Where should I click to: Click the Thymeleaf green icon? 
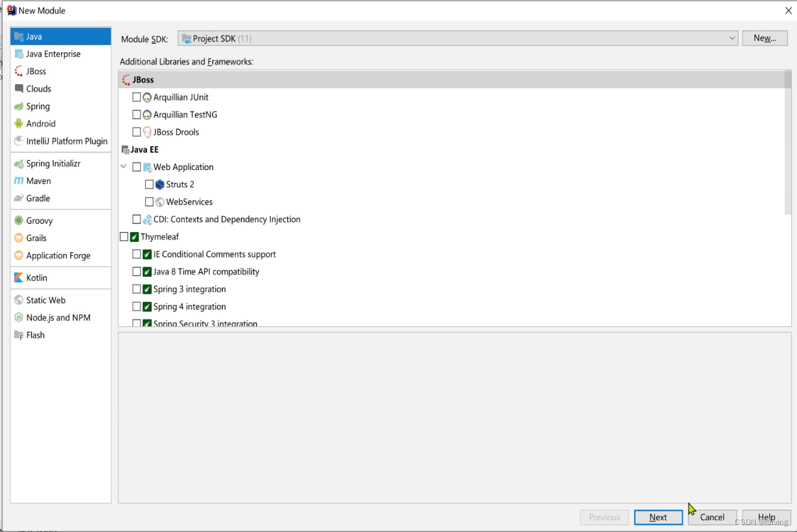135,237
